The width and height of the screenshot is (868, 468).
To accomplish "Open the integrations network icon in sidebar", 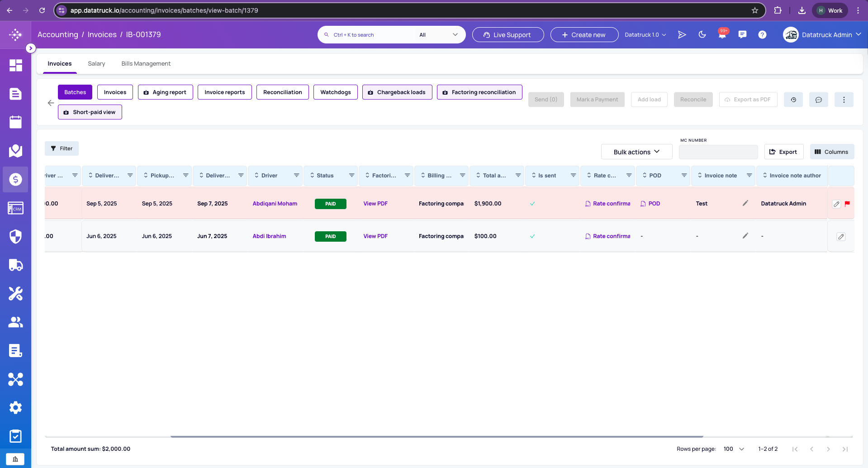I will [15, 379].
